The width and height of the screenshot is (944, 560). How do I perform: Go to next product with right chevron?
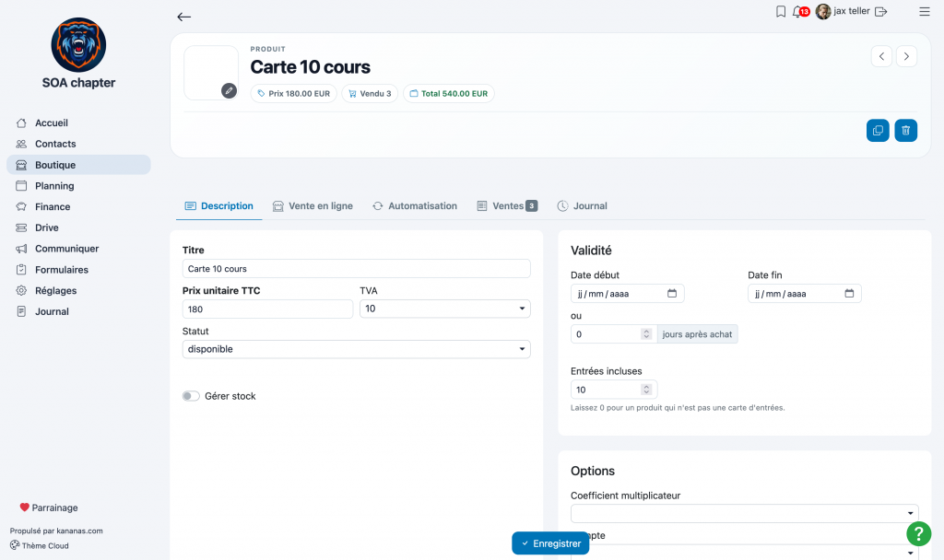tap(907, 56)
